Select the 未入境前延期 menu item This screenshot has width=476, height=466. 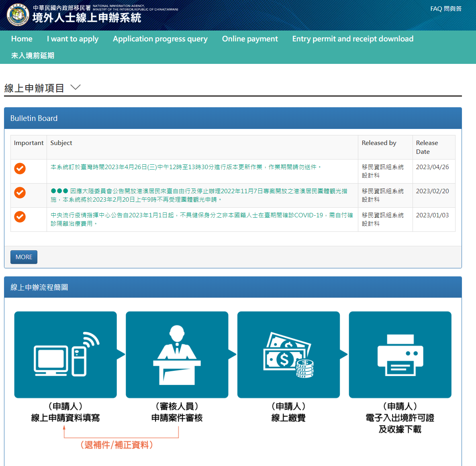[33, 55]
